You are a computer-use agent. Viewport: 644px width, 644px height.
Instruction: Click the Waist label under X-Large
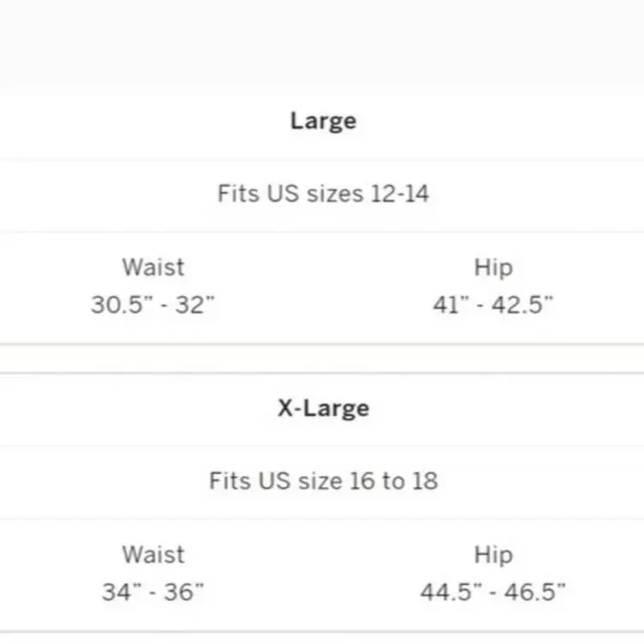pos(153,555)
